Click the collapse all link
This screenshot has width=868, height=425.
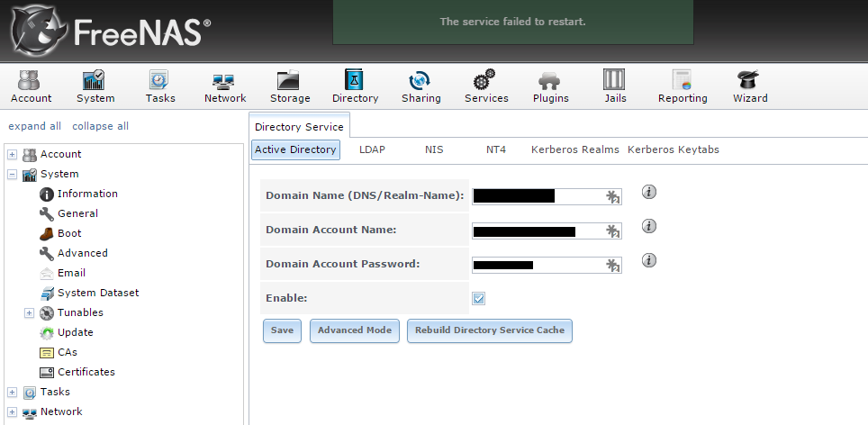pyautogui.click(x=100, y=126)
